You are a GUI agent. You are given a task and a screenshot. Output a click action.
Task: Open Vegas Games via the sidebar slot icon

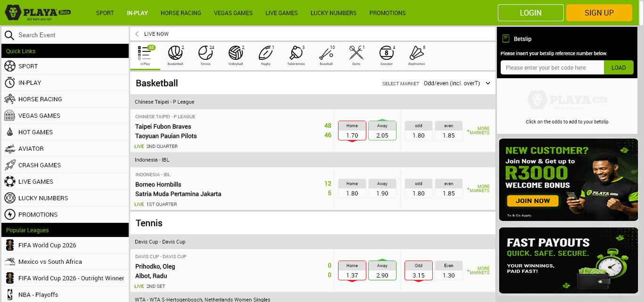(x=9, y=115)
